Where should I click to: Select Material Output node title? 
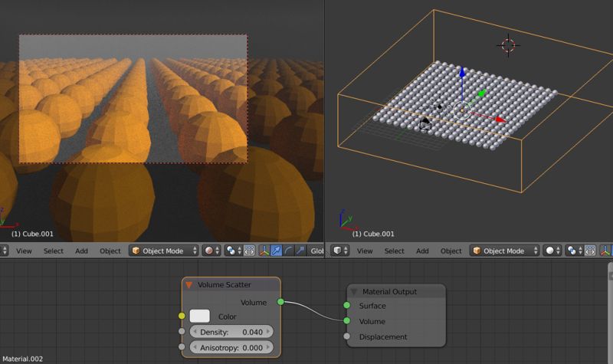coord(389,292)
